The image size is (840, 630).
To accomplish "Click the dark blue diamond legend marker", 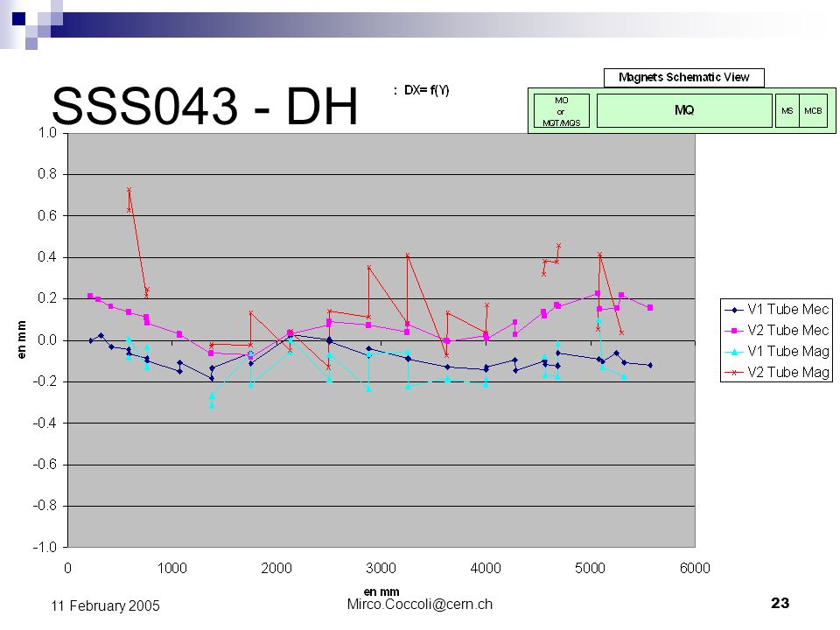I will pos(734,310).
